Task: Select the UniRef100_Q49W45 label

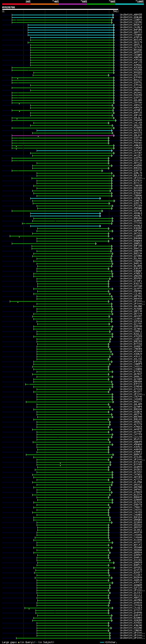Action: 131,585
